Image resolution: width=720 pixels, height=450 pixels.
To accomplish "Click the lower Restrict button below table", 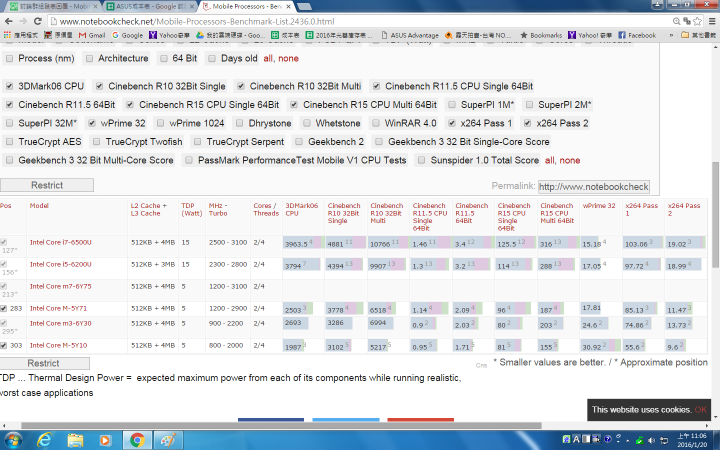I will pyautogui.click(x=43, y=363).
